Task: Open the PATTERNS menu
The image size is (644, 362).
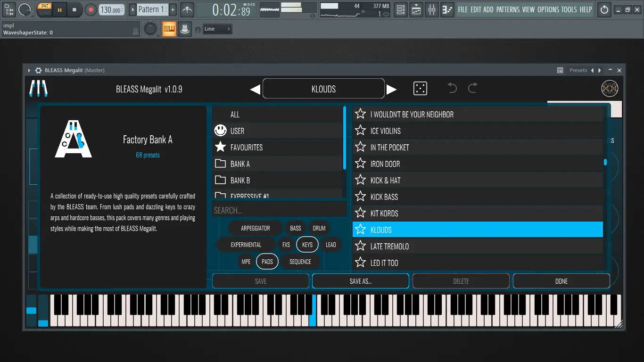Action: pyautogui.click(x=508, y=9)
